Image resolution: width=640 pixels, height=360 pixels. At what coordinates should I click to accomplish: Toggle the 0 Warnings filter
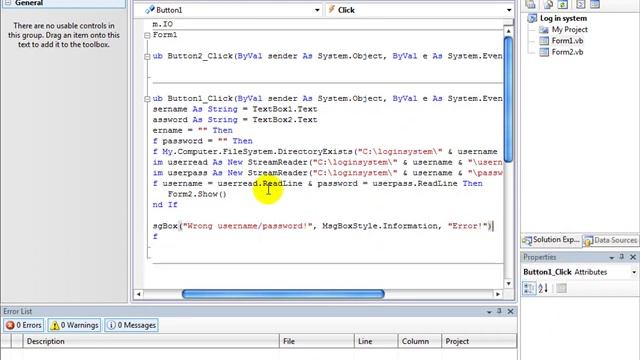(74, 325)
